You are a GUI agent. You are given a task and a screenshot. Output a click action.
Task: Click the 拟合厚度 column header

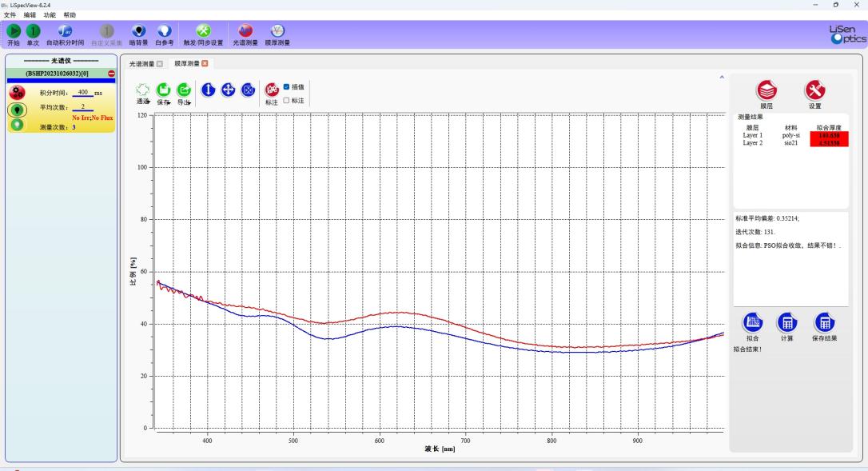click(829, 127)
